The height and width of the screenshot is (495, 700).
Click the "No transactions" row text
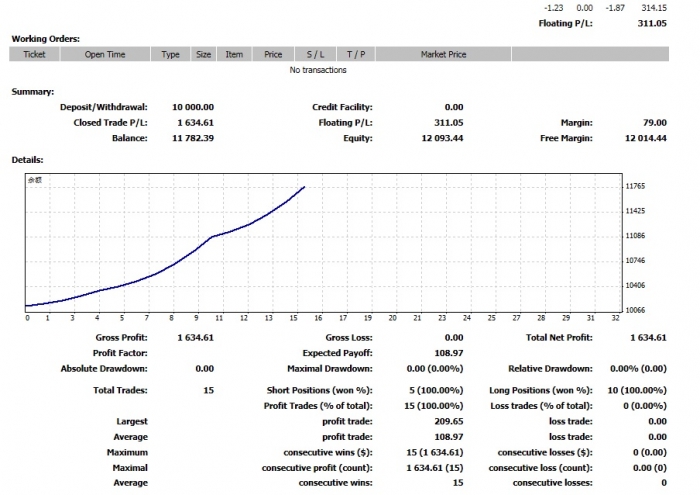pos(318,70)
